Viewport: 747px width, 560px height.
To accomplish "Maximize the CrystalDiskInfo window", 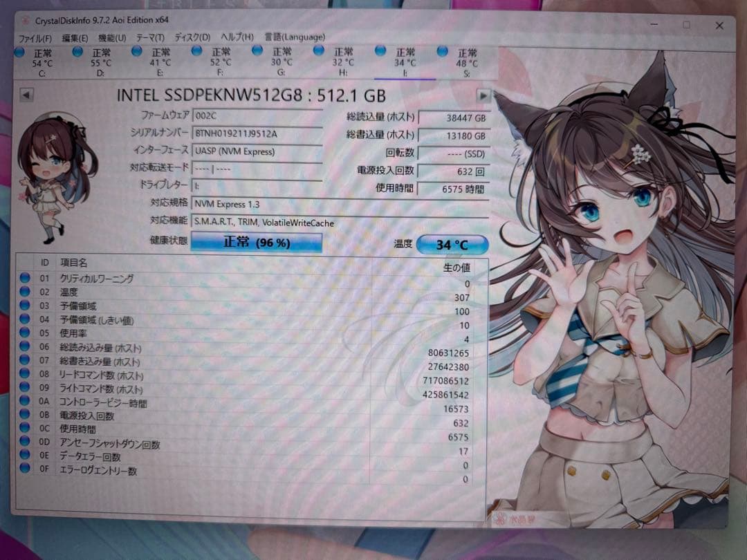I will 687,25.
